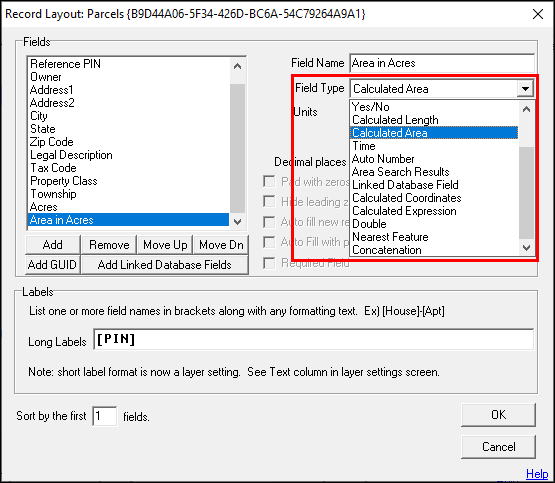Select Calculated Length in the type list
555x483 pixels.
click(x=395, y=120)
